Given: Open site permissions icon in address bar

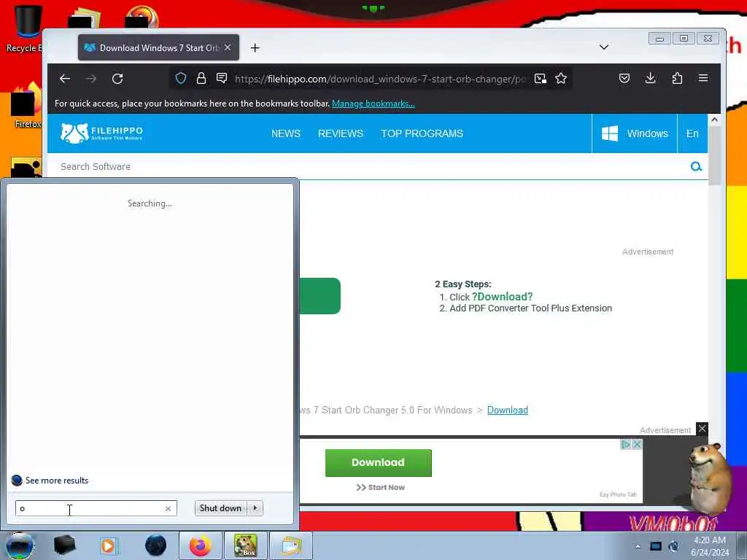Looking at the screenshot, I should [x=222, y=78].
